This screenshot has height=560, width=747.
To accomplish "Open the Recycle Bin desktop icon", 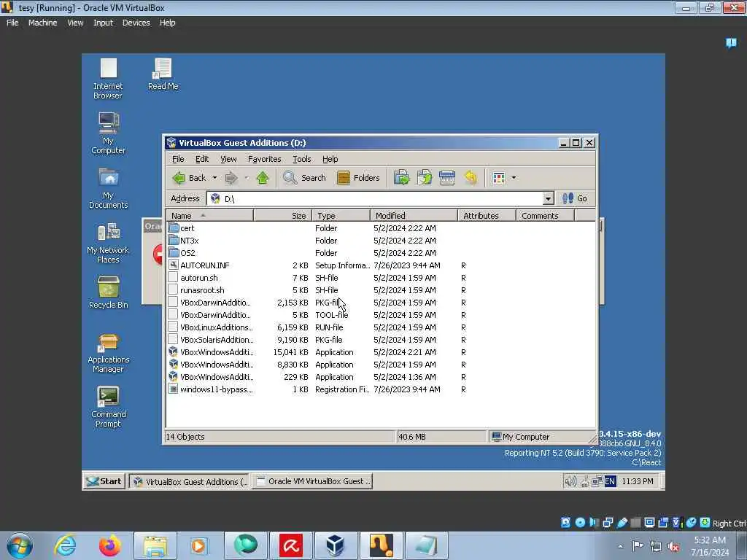I will (108, 293).
